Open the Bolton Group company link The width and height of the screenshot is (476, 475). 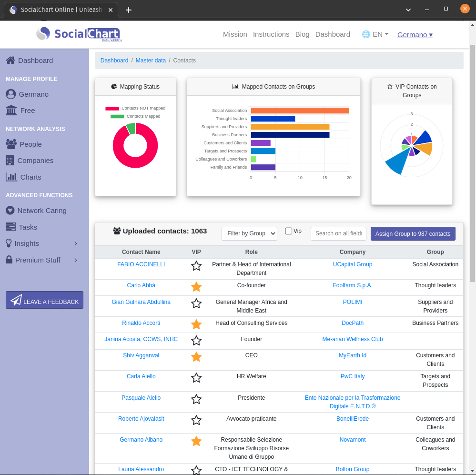[353, 469]
